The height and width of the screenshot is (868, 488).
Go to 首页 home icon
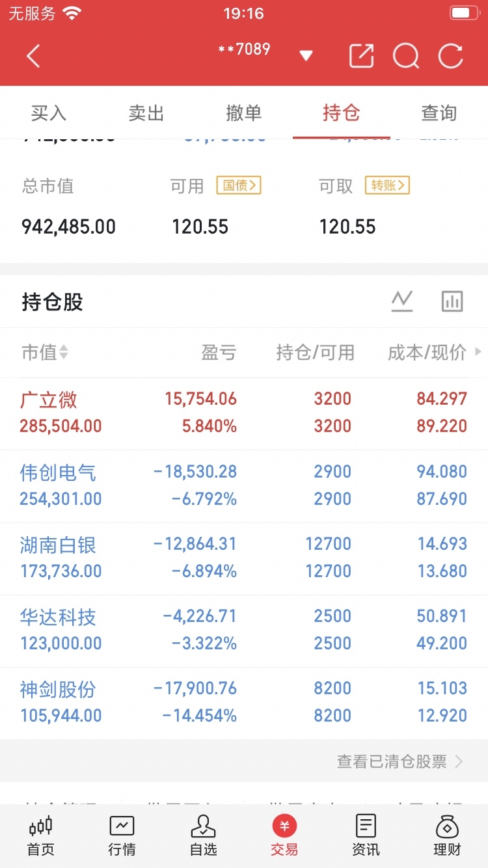coord(40,836)
